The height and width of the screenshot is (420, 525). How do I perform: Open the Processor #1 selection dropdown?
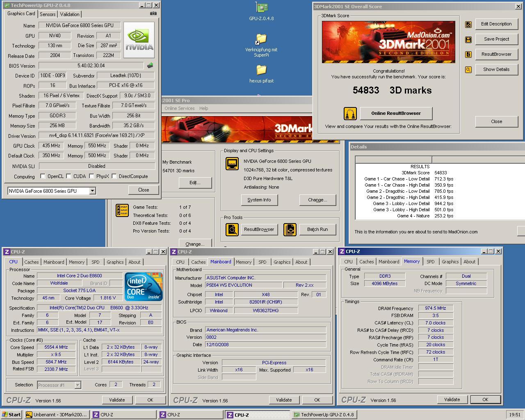pyautogui.click(x=78, y=385)
